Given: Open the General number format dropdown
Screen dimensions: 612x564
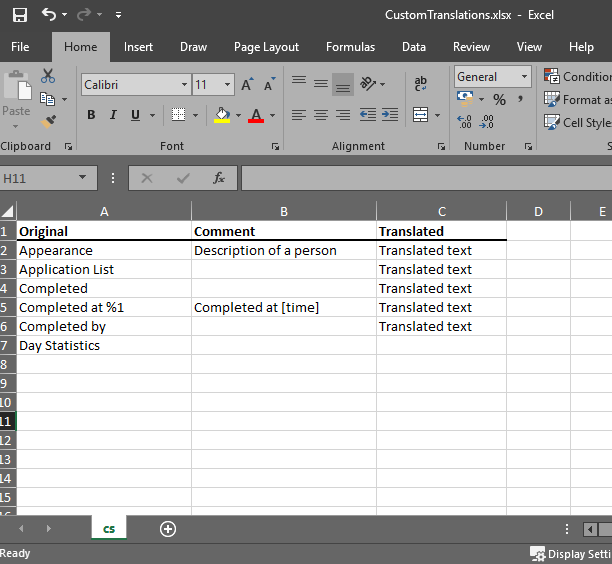Looking at the screenshot, I should point(524,77).
